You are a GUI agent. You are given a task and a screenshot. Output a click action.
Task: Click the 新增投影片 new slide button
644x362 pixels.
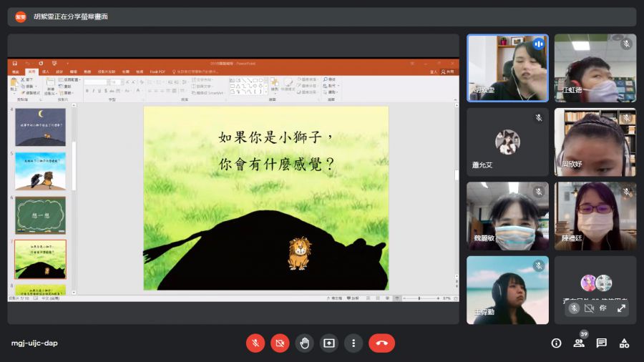51,85
